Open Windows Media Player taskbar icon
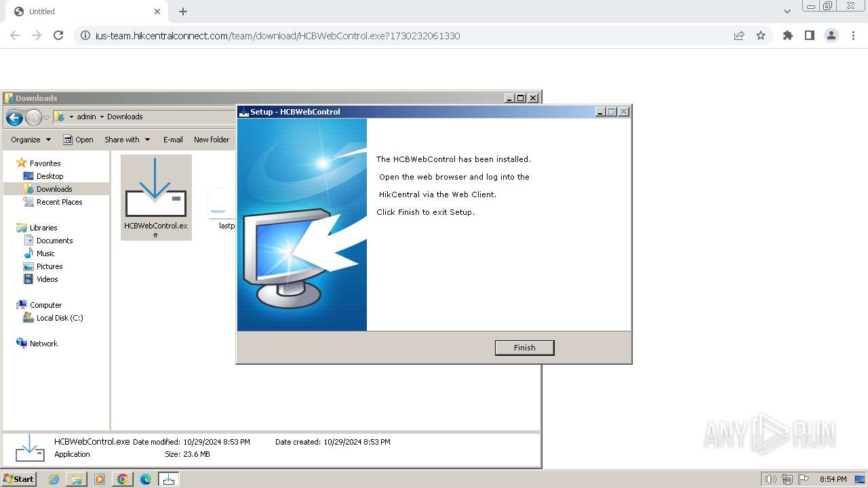The image size is (868, 488). (x=100, y=479)
